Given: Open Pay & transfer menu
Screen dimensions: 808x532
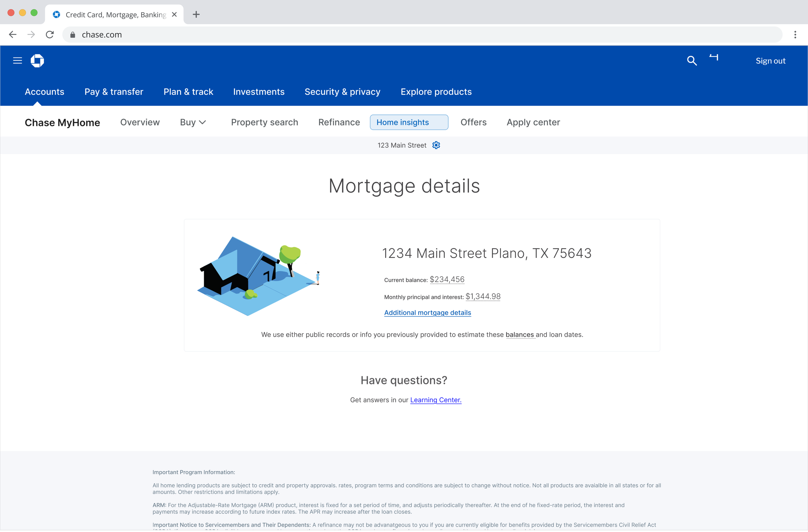Looking at the screenshot, I should point(114,92).
